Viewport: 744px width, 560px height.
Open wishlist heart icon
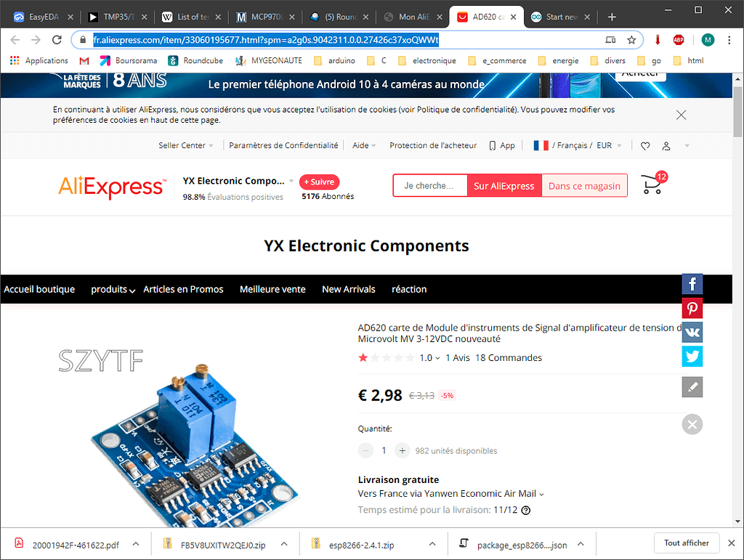(x=645, y=146)
